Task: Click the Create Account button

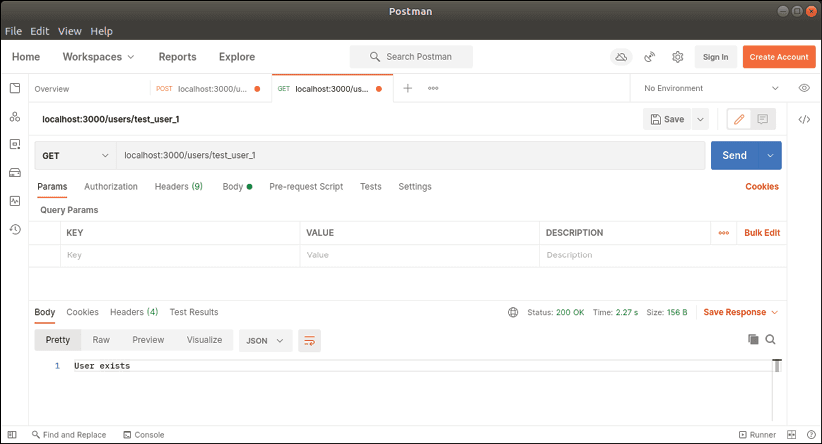Action: 779,57
